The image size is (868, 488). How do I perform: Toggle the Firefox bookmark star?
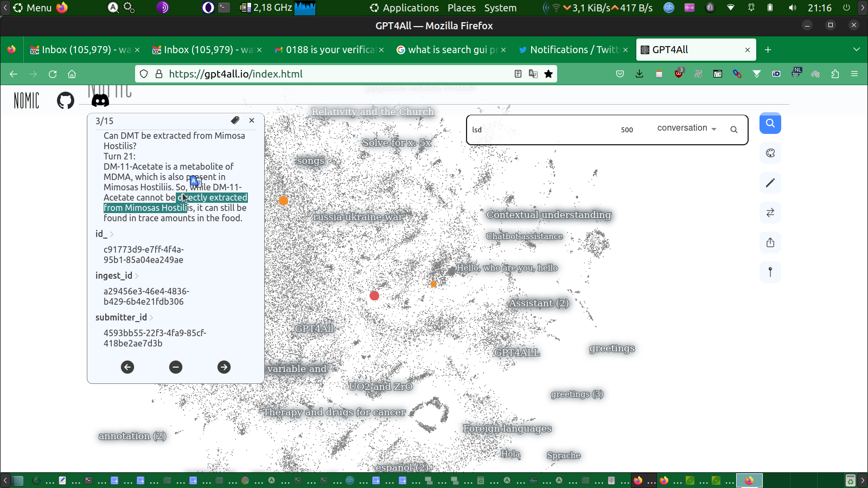tap(548, 74)
